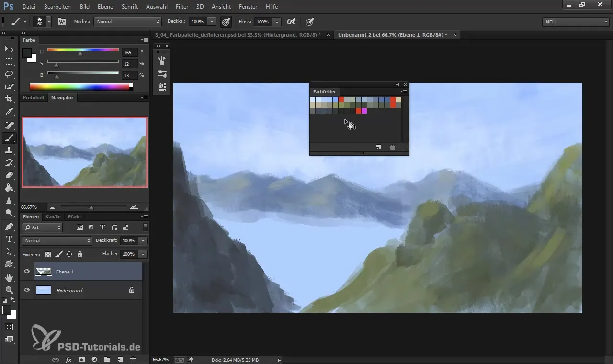Switch to the Protokoll tab
The width and height of the screenshot is (613, 364).
34,97
